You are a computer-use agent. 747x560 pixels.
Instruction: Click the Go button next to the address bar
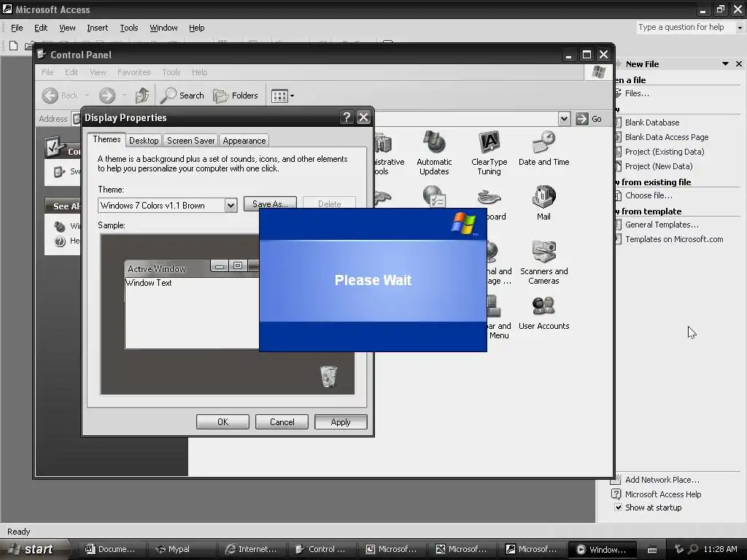click(589, 119)
